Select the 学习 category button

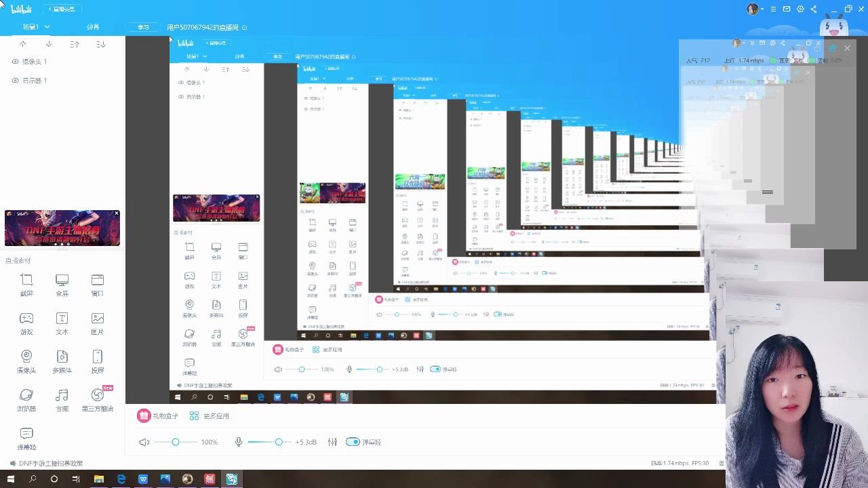(x=143, y=27)
